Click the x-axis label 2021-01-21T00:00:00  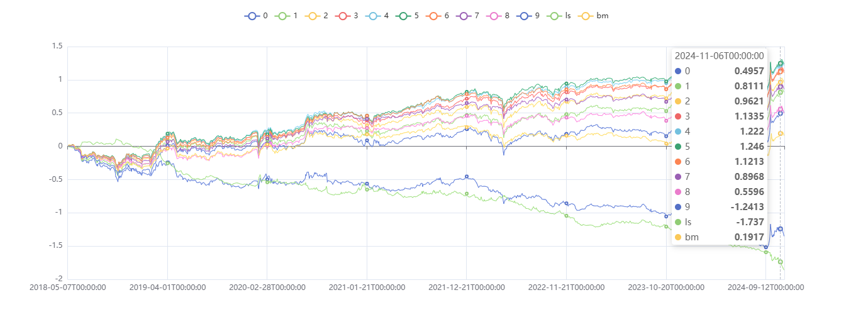[367, 288]
